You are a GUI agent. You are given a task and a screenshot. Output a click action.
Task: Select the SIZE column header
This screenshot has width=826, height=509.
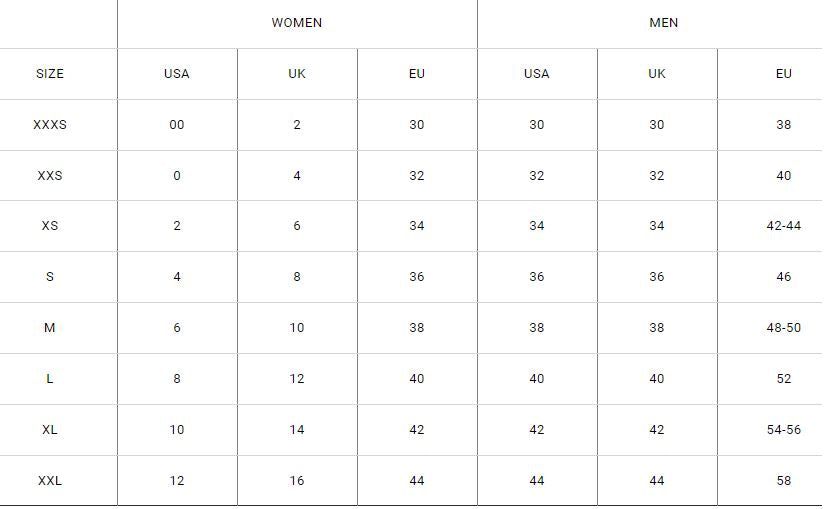pyautogui.click(x=50, y=74)
